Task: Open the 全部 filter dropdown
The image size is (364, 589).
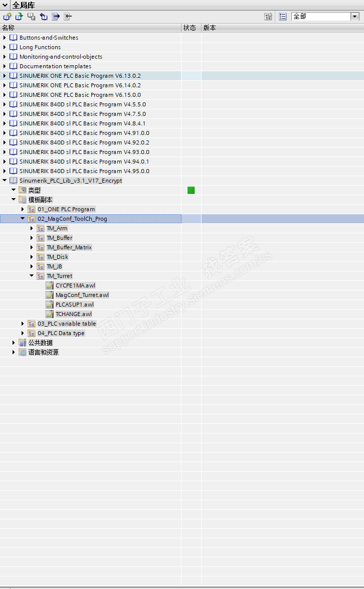Action: click(x=354, y=17)
